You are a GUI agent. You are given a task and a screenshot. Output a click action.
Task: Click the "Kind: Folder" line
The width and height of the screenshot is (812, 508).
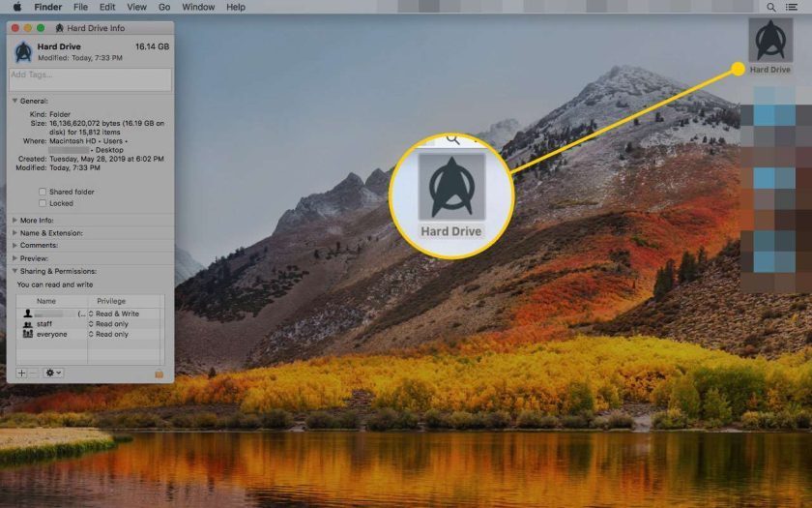(x=50, y=114)
